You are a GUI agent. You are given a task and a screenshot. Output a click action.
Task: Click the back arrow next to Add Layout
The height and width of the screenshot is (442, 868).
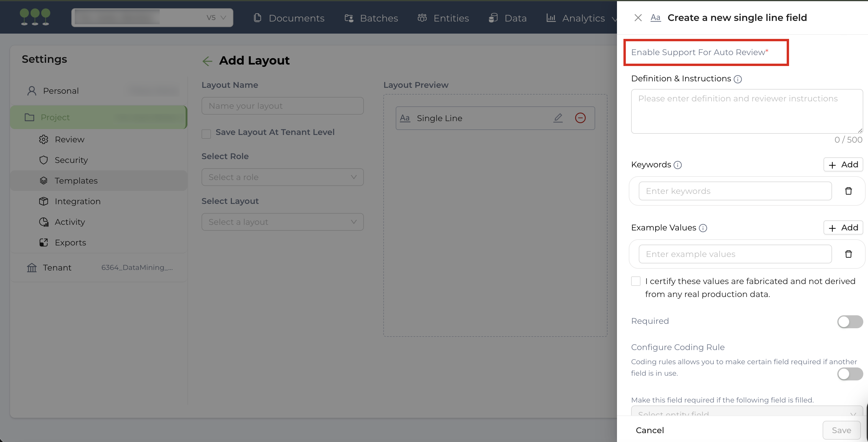(x=207, y=61)
